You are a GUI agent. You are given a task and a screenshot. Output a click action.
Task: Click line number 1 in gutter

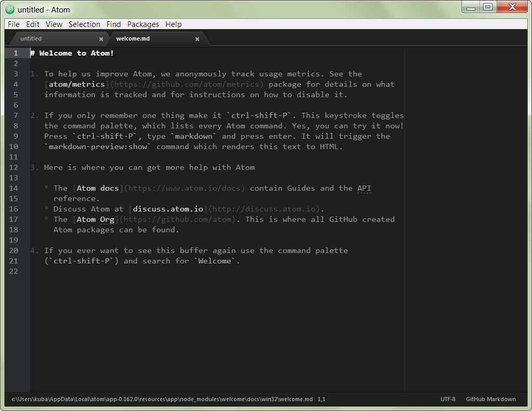point(16,54)
